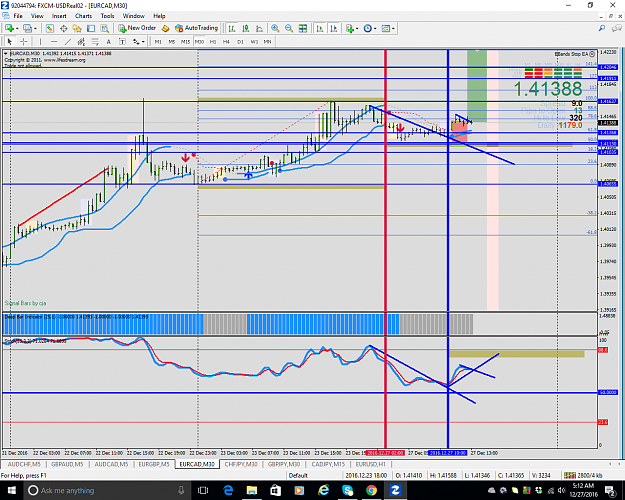Image resolution: width=625 pixels, height=500 pixels.
Task: Switch to line chart display
Action: 259,28
